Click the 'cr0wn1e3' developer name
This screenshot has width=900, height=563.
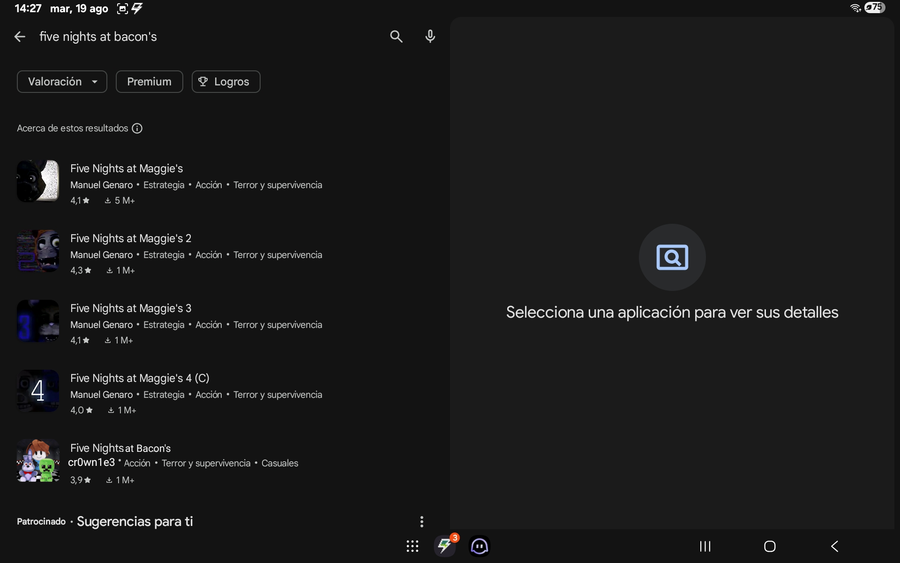(91, 463)
